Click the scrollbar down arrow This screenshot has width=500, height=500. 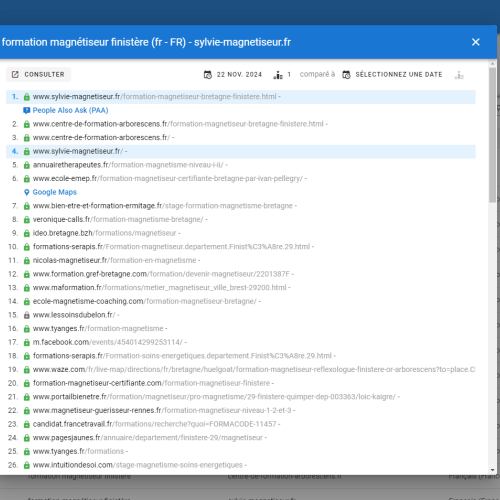click(x=493, y=470)
